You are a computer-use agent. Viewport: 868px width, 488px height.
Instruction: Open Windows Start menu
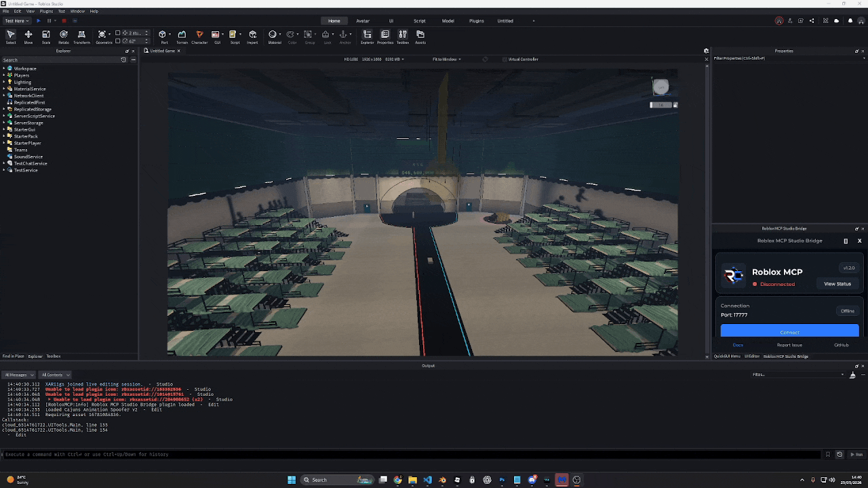[x=292, y=480]
